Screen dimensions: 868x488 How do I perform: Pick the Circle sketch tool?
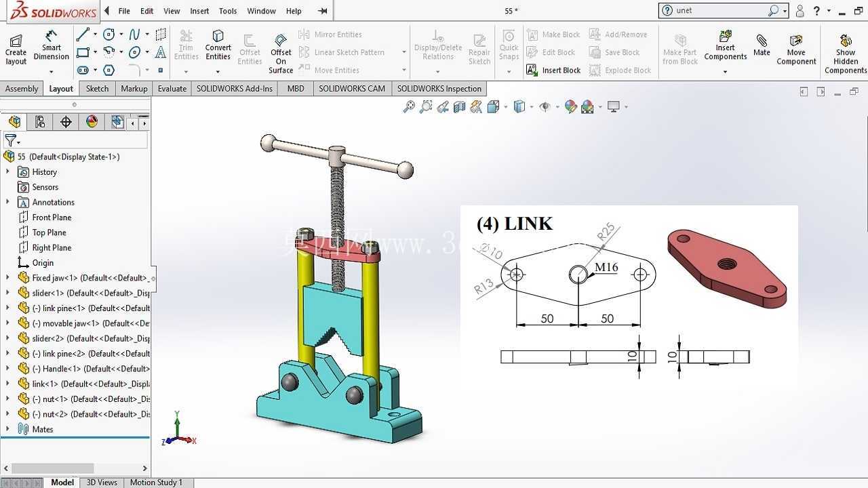click(x=108, y=34)
